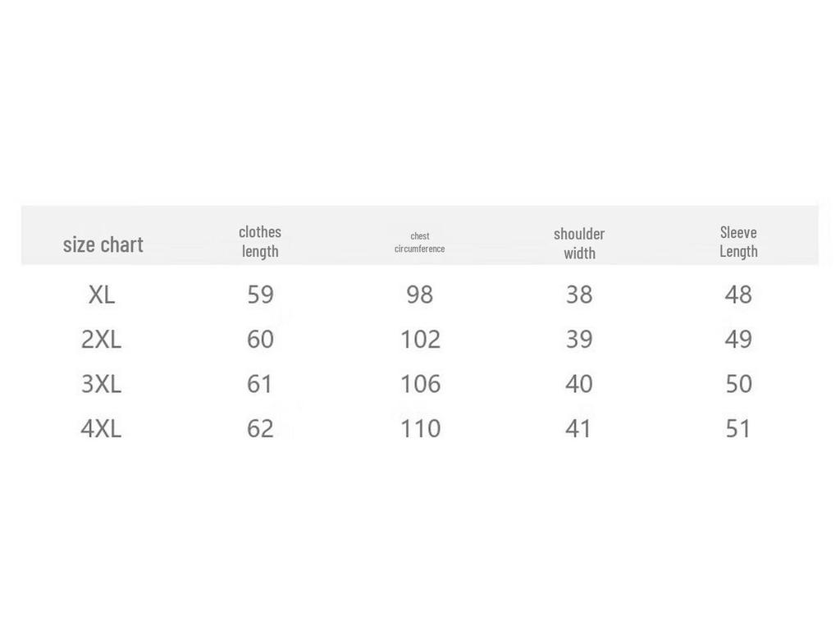This screenshot has height=630, width=840.
Task: Click the 'clothes length' column header
Action: click(x=260, y=241)
